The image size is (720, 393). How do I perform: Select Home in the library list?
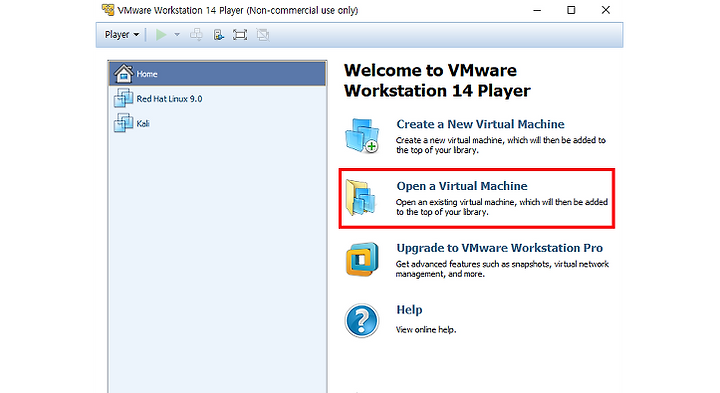(x=217, y=73)
